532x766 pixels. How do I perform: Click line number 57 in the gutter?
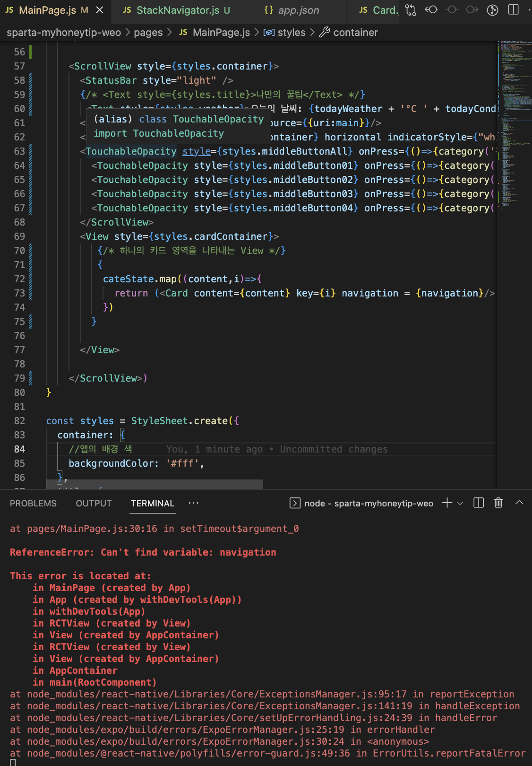click(19, 66)
